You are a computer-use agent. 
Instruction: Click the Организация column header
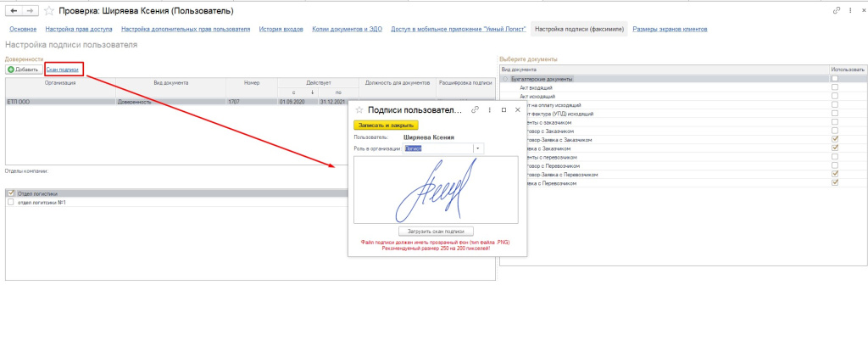60,82
